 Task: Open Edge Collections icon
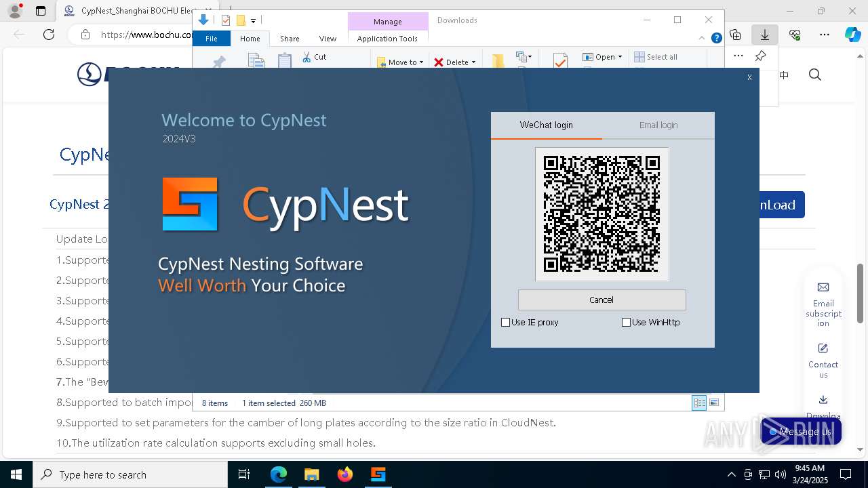point(735,35)
